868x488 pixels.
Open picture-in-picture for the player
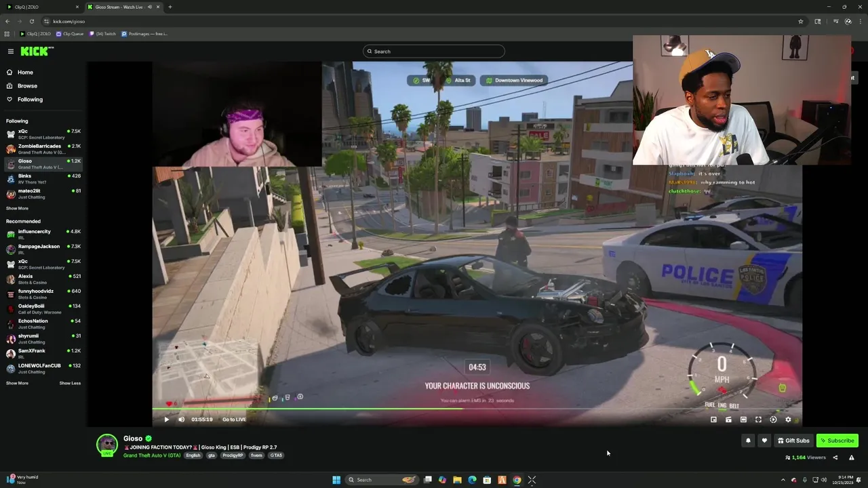713,420
